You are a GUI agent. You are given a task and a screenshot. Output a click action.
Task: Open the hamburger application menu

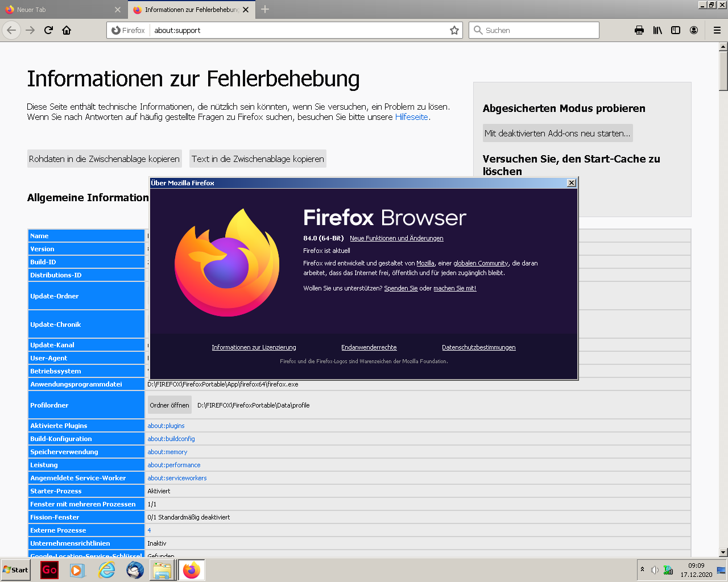click(717, 30)
